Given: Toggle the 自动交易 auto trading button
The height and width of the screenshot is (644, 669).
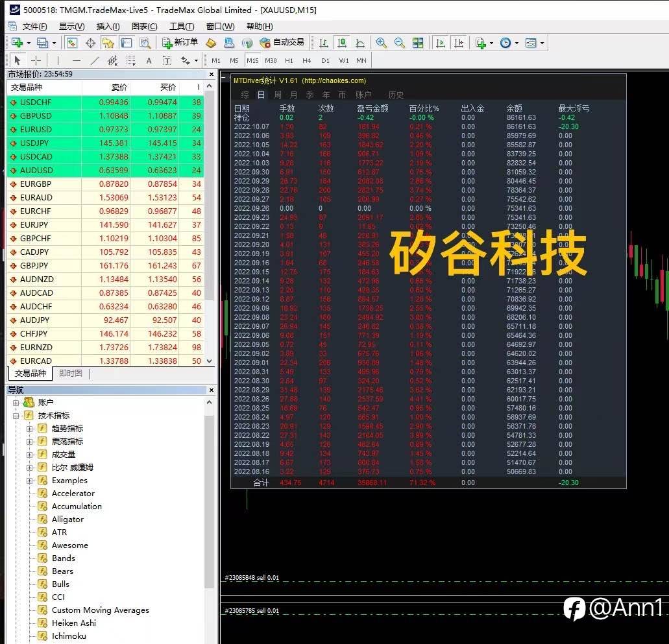Looking at the screenshot, I should click(282, 42).
